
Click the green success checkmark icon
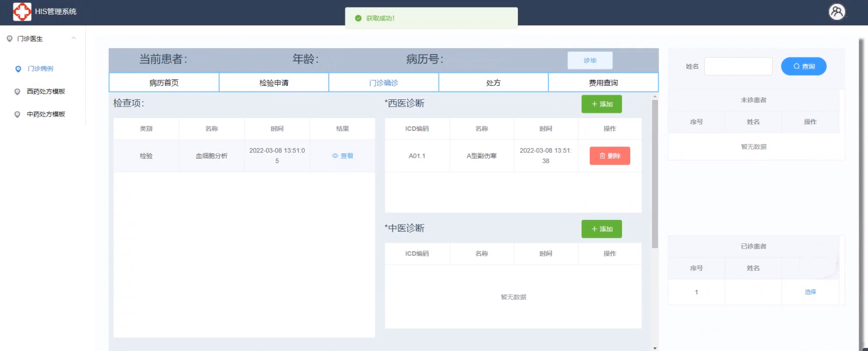click(358, 18)
